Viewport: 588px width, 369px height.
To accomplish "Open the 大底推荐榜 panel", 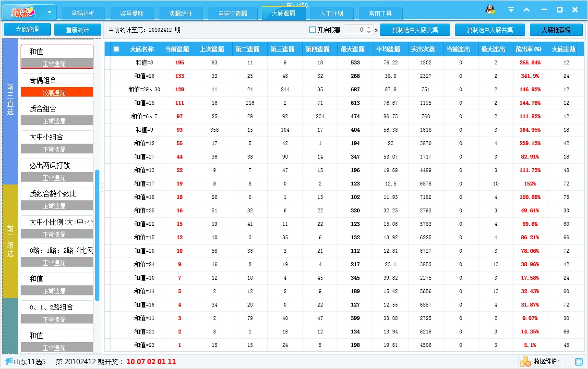I will (557, 29).
